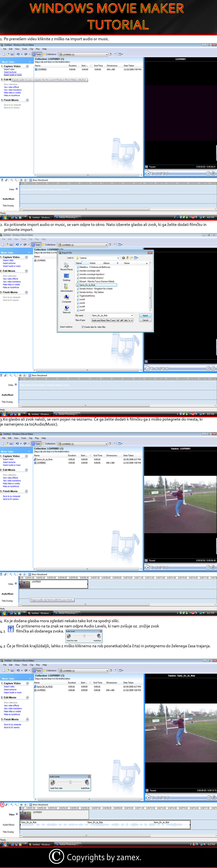Click preview seek bar in step 1 monitor
Image resolution: width=217 pixels, height=868 pixels.
(x=180, y=170)
